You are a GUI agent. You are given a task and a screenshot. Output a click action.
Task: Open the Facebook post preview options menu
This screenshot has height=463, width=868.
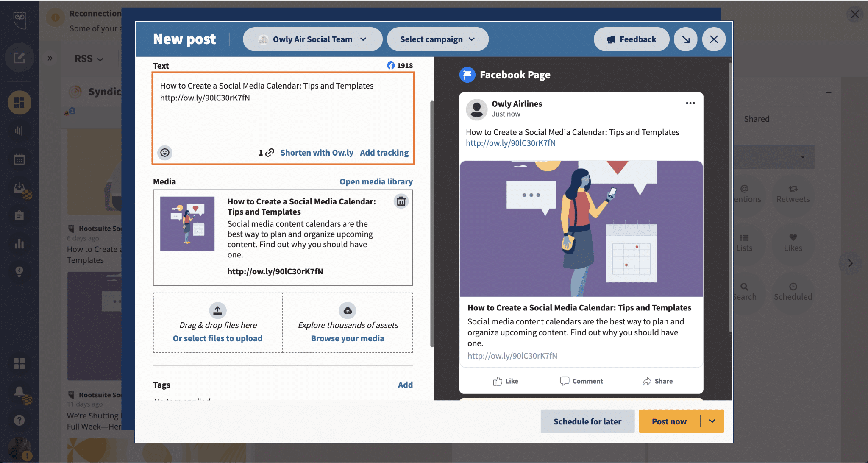[x=690, y=103]
